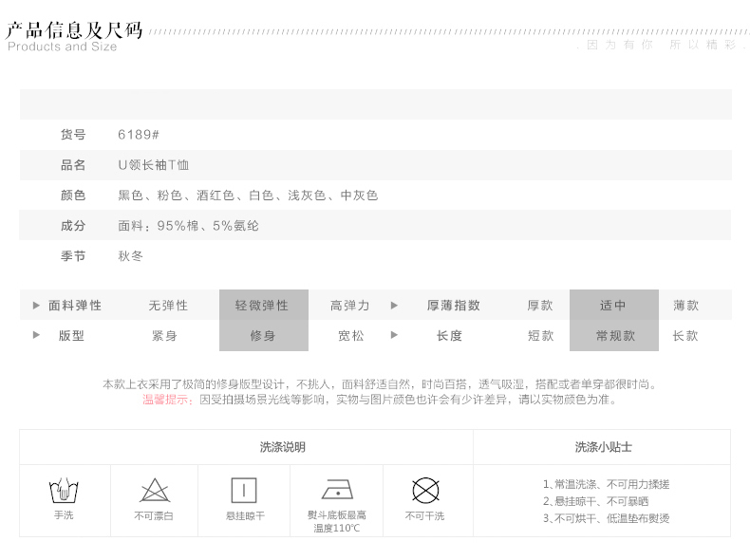
Task: Click tip 3 不可烘干、低温垫布熨烫
Action: pos(606,518)
